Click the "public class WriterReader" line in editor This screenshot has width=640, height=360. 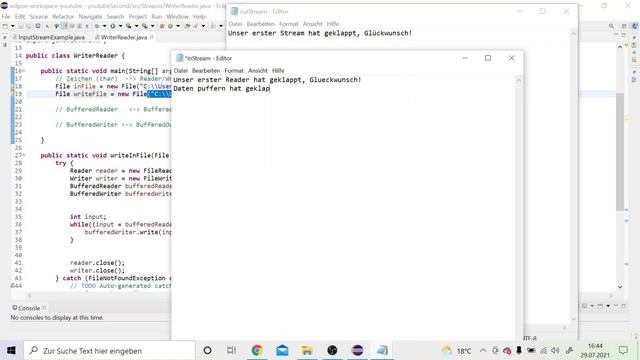(75, 56)
